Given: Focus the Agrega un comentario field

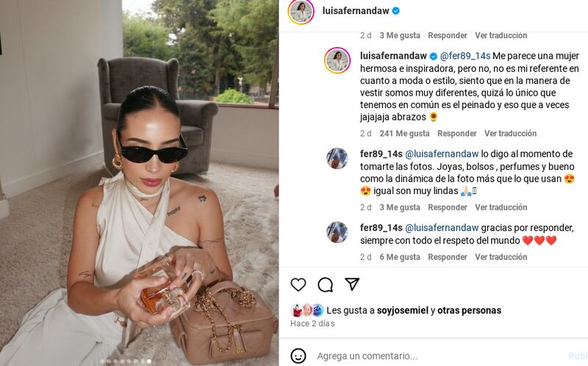Looking at the screenshot, I should 439,356.
